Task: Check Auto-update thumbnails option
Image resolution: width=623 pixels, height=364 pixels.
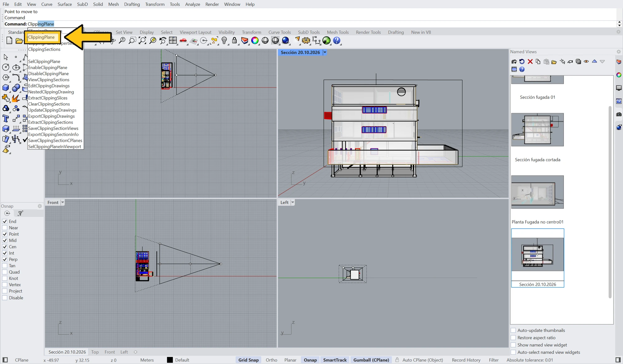Action: click(513, 330)
